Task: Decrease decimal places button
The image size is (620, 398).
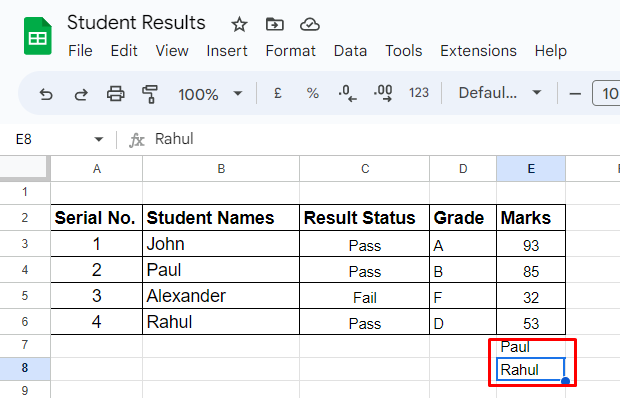Action: (x=348, y=93)
